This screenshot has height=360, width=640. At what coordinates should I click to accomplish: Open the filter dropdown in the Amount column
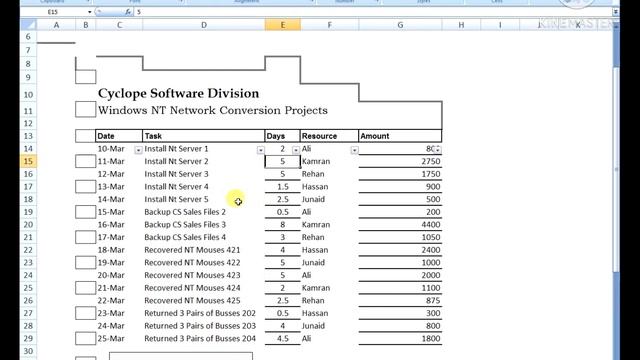[x=438, y=149]
